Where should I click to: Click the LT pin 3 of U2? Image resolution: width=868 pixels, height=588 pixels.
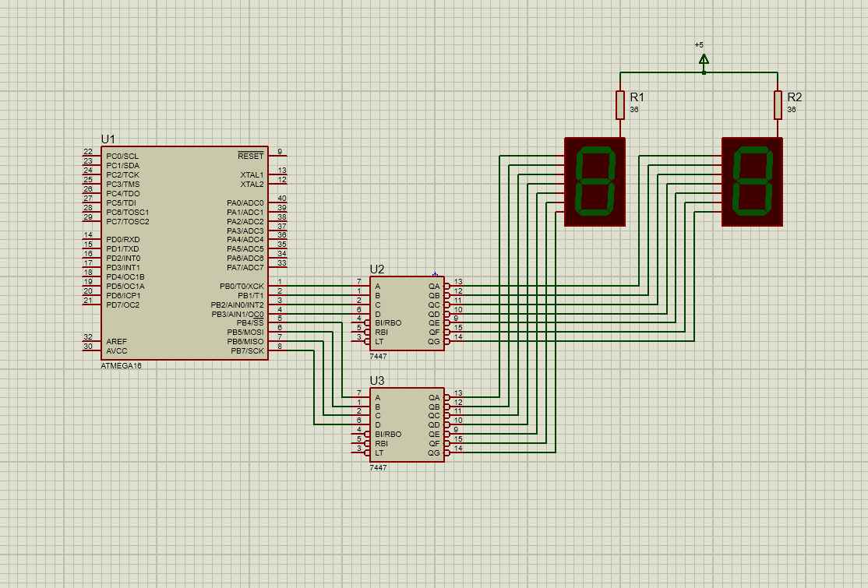click(x=361, y=341)
